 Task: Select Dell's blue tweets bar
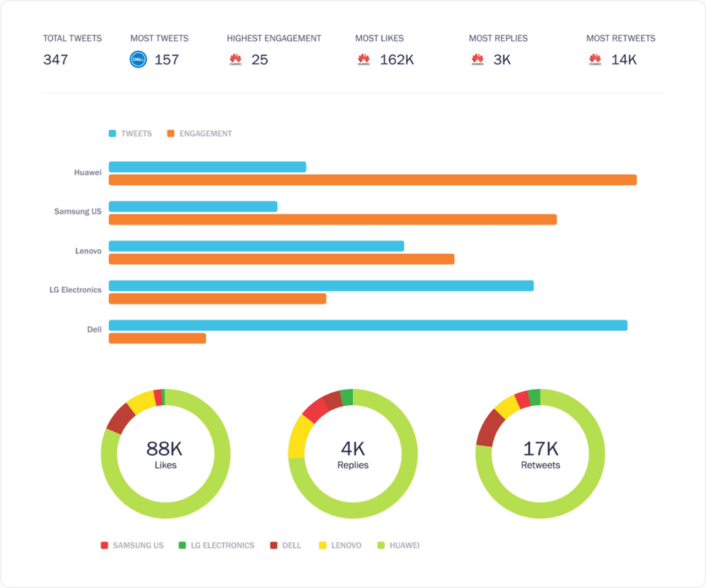pos(368,325)
